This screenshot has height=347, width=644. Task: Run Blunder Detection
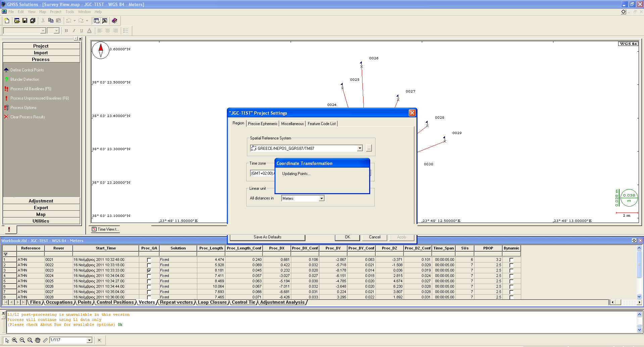tap(24, 79)
